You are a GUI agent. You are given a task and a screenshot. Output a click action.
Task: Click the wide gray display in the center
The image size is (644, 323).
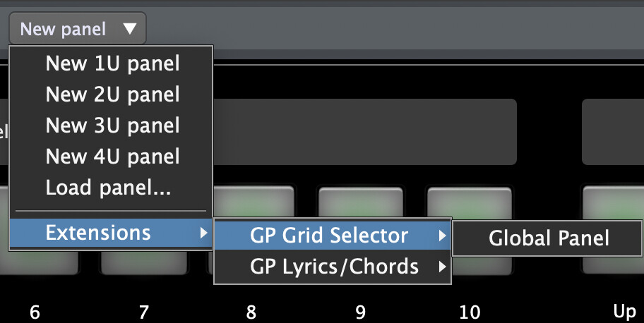[x=364, y=132]
